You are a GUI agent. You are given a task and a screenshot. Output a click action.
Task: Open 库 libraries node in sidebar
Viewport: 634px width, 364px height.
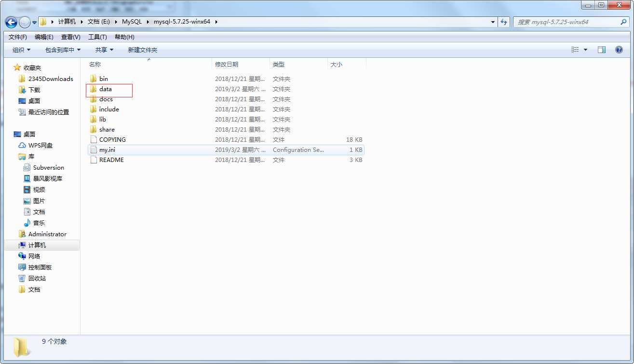click(31, 156)
